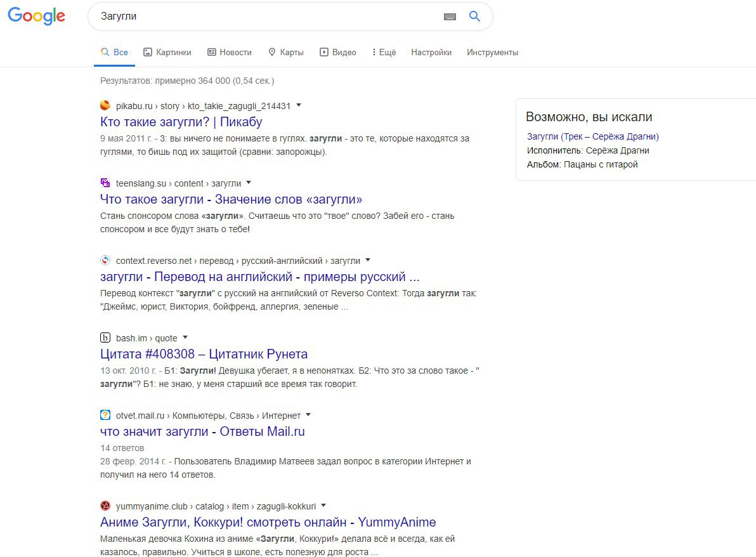The image size is (756, 557).
Task: Open result Аниме Загугли, Коккури! смотреть онлайн
Action: [x=268, y=522]
